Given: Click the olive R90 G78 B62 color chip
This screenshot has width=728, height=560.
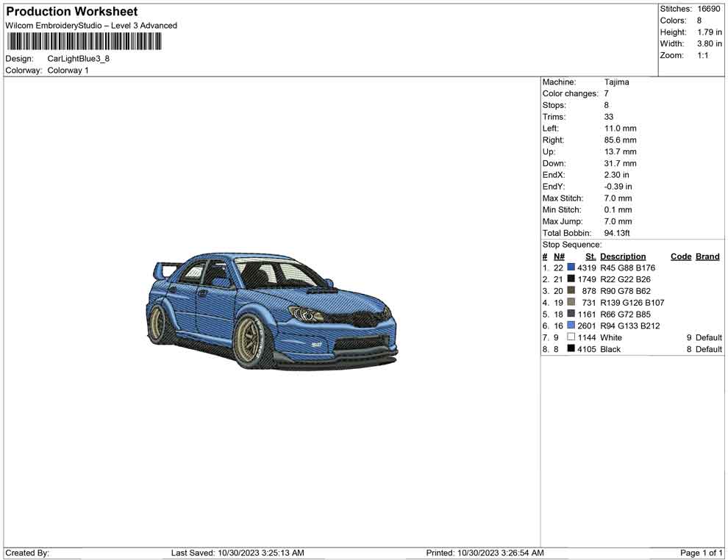Looking at the screenshot, I should pyautogui.click(x=571, y=291).
